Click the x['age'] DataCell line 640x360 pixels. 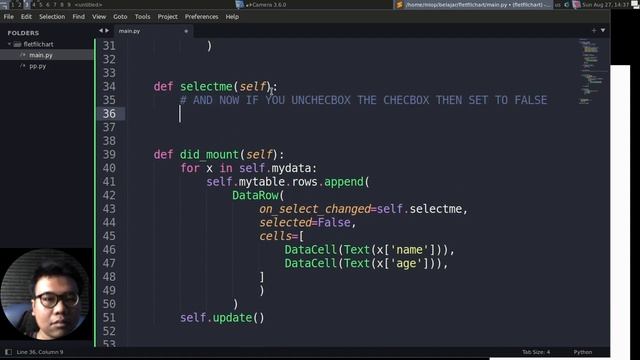[x=366, y=263]
